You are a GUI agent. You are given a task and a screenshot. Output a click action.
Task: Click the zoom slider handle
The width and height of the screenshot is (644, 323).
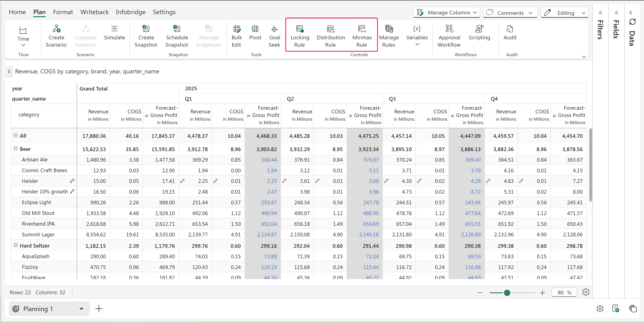point(507,293)
